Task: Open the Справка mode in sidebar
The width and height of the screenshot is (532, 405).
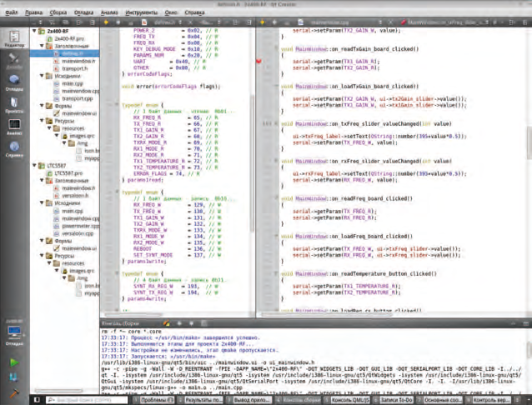Action: click(13, 151)
